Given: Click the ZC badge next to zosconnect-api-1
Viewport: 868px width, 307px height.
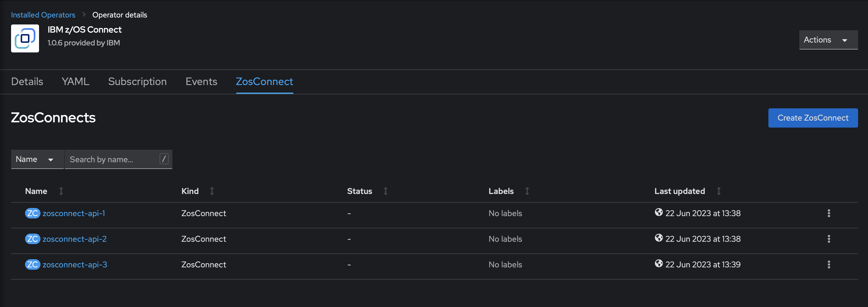Looking at the screenshot, I should coord(32,213).
